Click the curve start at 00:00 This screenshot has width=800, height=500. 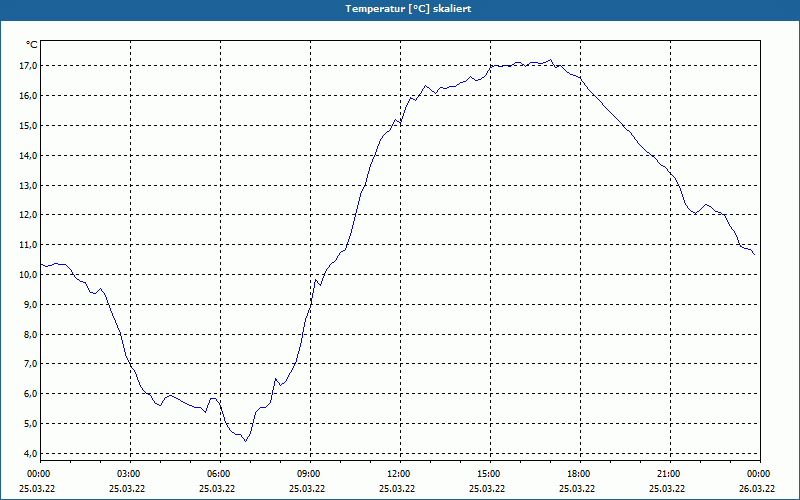(x=41, y=264)
